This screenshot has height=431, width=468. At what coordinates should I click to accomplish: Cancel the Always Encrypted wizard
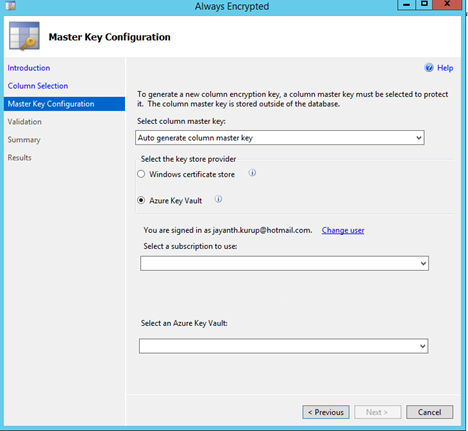(x=430, y=412)
